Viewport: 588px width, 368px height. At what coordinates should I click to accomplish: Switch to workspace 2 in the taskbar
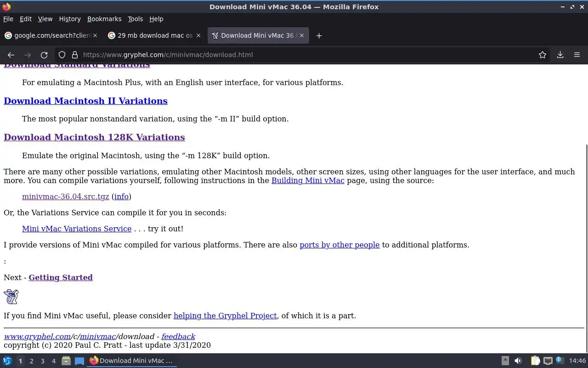coord(31,361)
